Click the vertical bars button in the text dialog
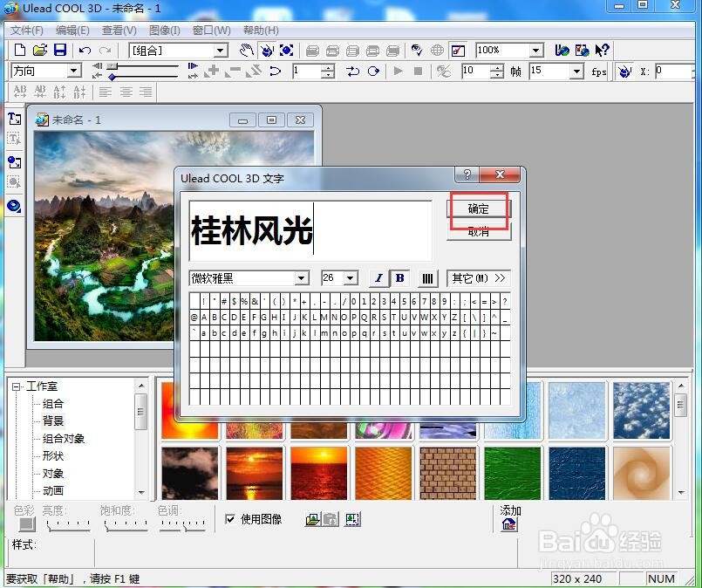The height and width of the screenshot is (588, 702). pyautogui.click(x=427, y=278)
